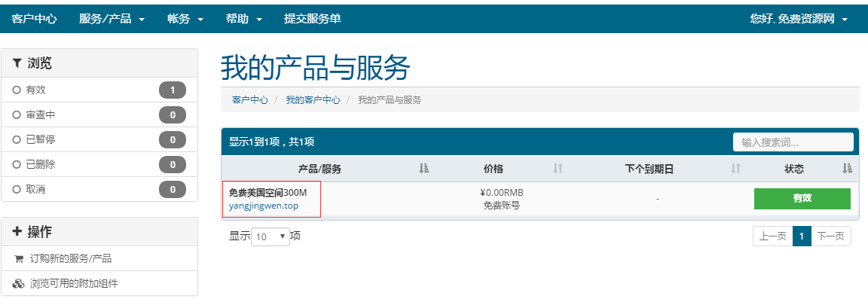The image size is (868, 299).
Task: Click the green 有效 status button
Action: click(802, 199)
